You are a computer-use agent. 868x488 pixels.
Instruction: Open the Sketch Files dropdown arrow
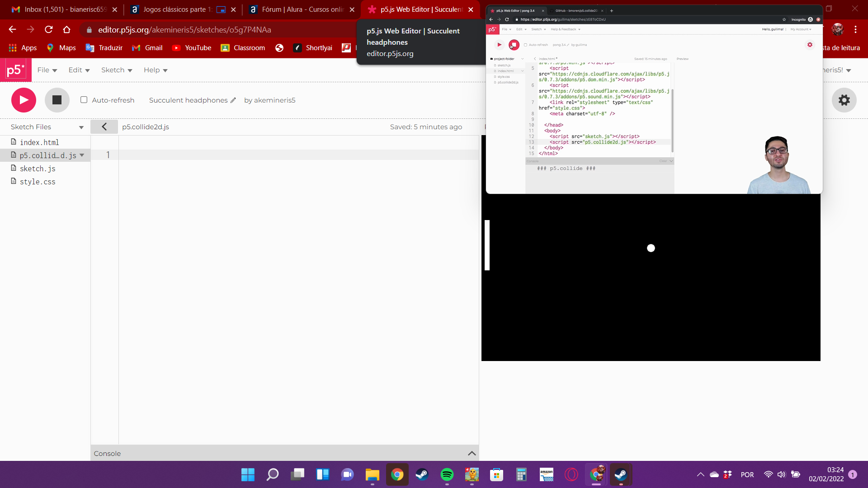81,127
